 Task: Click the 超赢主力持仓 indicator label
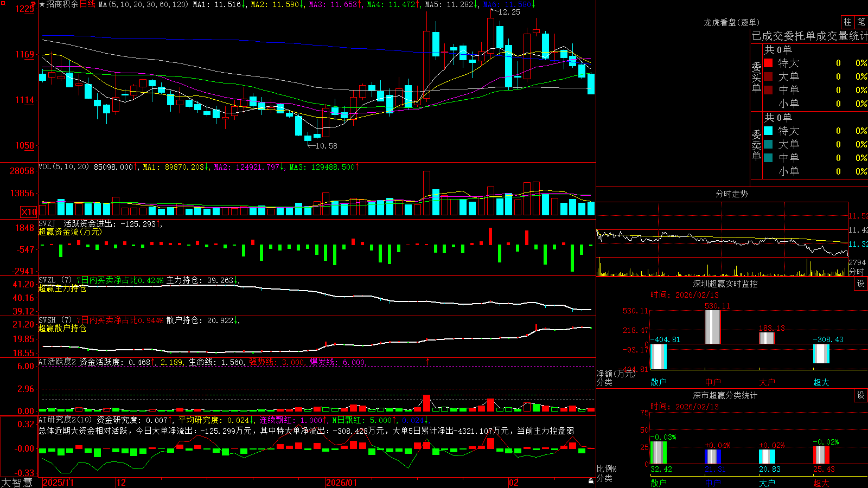(x=62, y=288)
